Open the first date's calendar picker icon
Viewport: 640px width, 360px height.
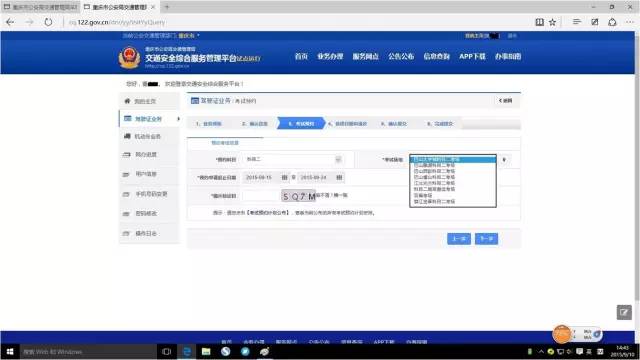[x=284, y=177]
